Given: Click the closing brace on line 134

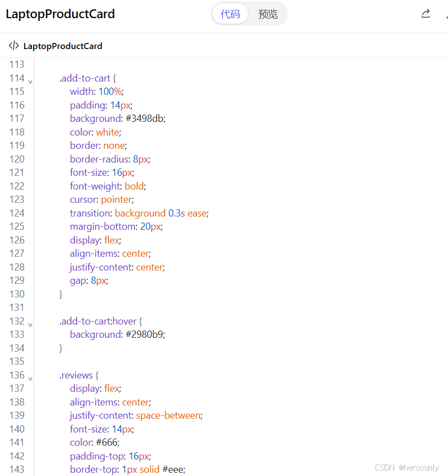Looking at the screenshot, I should tap(61, 348).
